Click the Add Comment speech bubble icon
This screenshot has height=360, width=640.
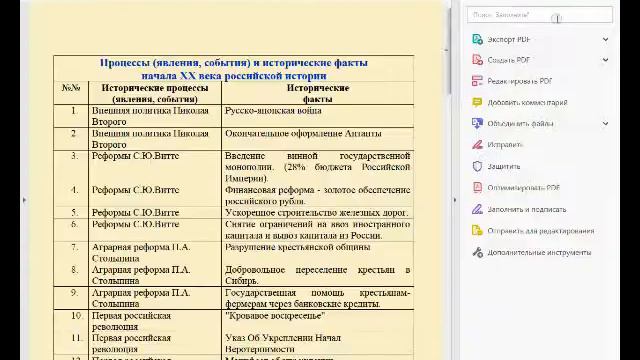pyautogui.click(x=477, y=102)
